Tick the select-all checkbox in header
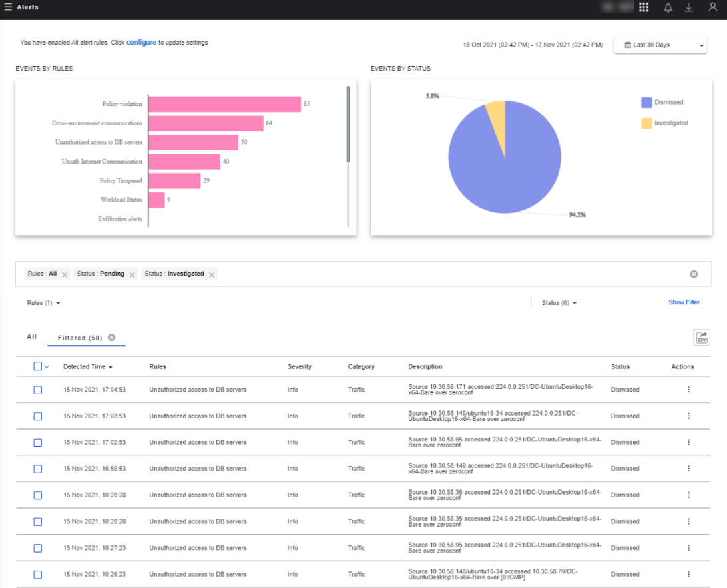This screenshot has height=588, width=727. point(37,366)
